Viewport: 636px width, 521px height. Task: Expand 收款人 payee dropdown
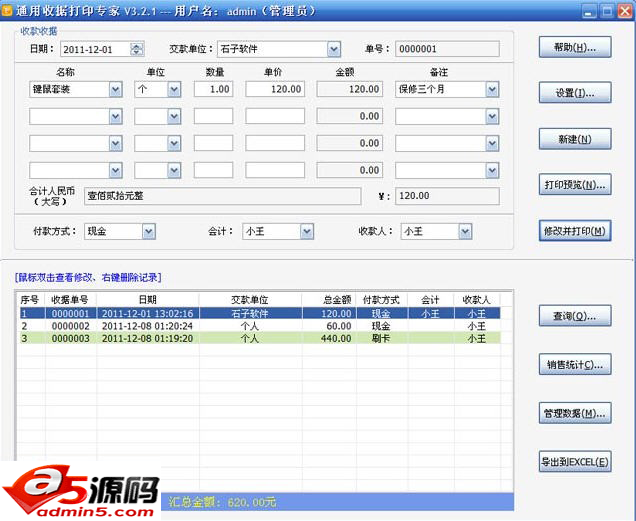pos(465,231)
